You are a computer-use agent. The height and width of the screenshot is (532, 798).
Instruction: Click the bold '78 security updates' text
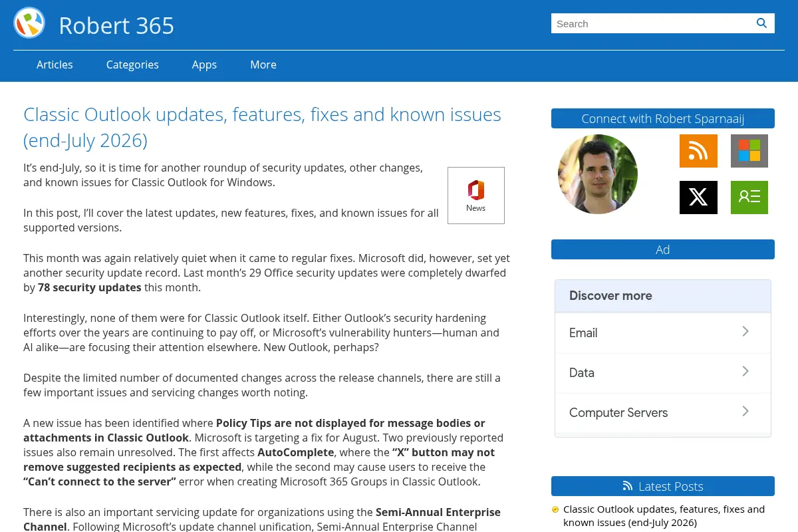click(90, 288)
